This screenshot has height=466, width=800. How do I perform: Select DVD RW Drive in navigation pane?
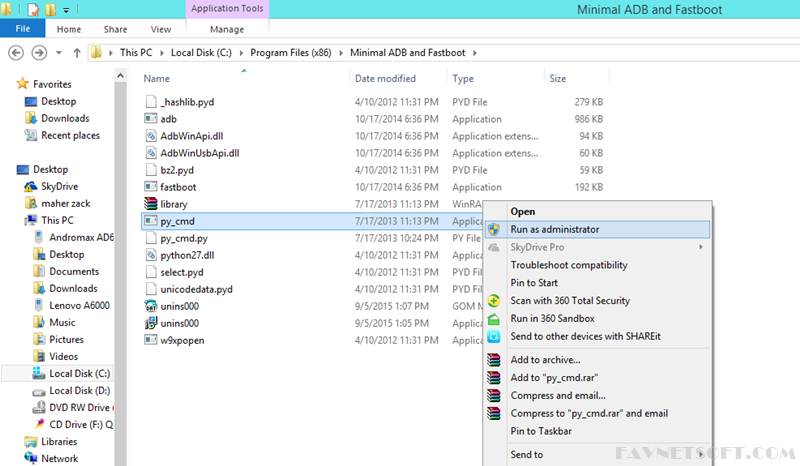[x=79, y=407]
